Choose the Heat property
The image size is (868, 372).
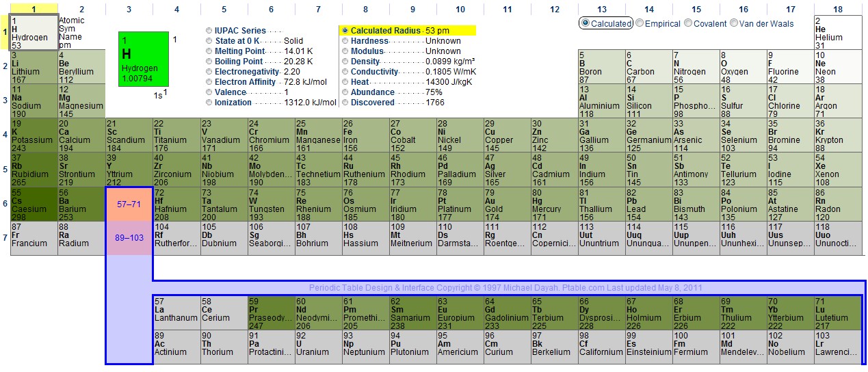click(x=345, y=82)
